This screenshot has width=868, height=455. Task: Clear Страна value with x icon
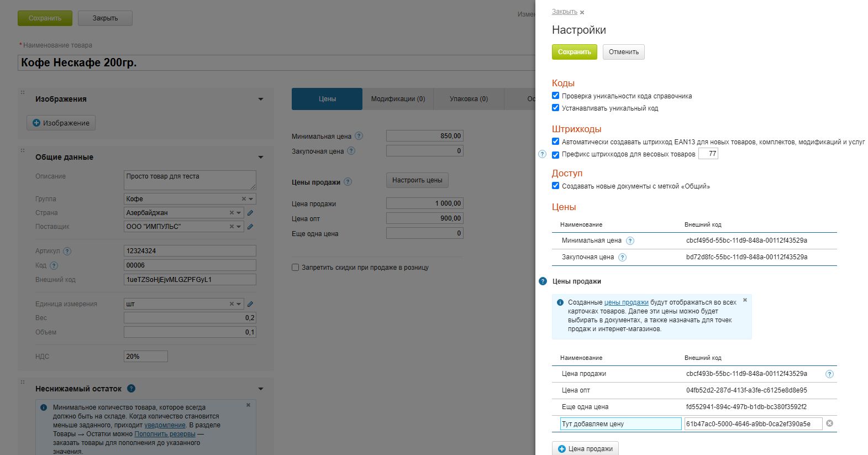click(232, 213)
